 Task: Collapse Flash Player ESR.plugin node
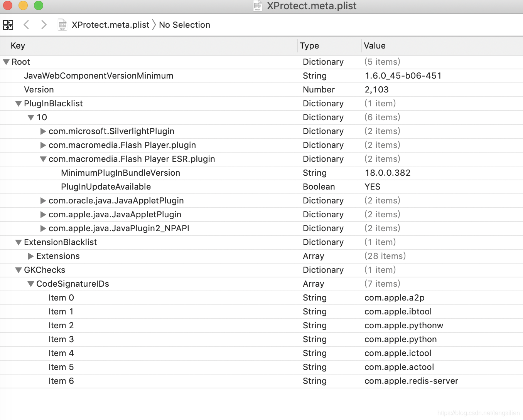[43, 159]
